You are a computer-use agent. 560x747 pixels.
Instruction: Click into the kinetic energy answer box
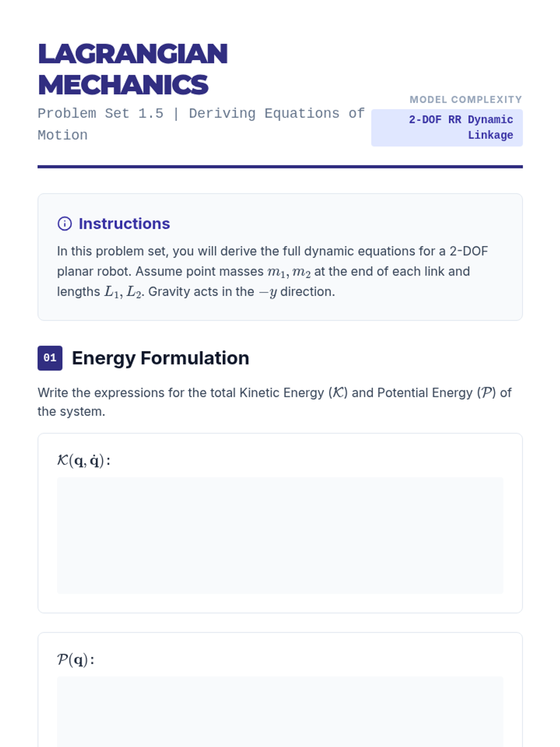pyautogui.click(x=280, y=535)
